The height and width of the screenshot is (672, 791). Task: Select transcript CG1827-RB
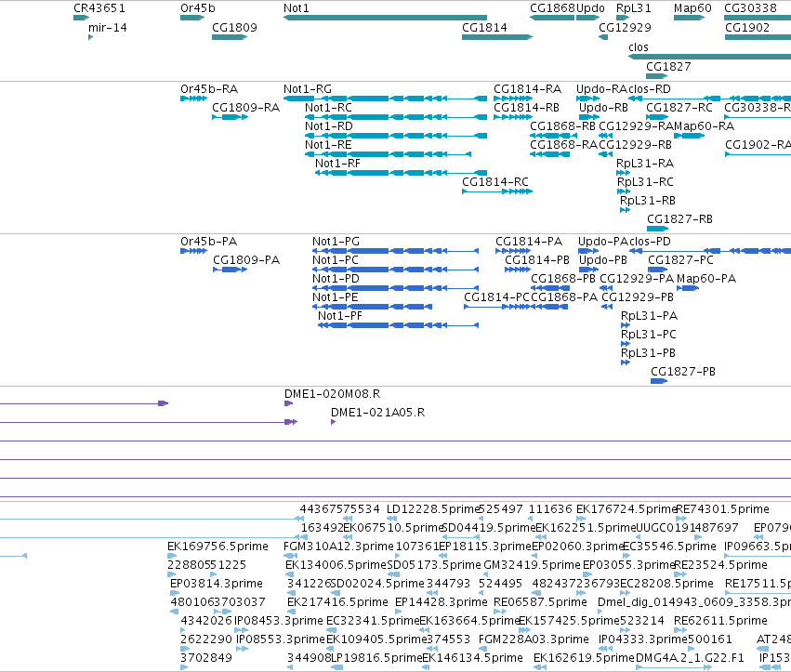point(658,229)
